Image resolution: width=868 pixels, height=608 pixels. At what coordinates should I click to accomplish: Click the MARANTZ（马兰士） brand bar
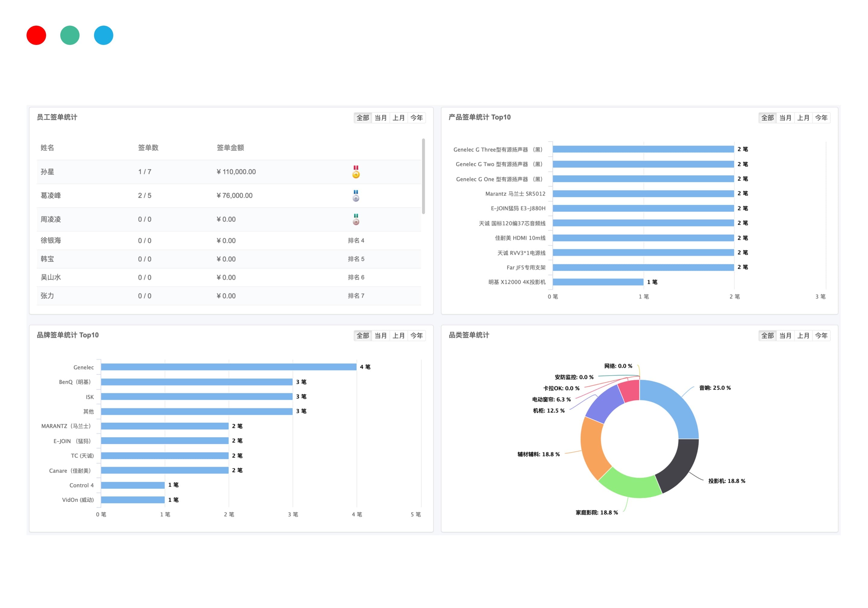pyautogui.click(x=165, y=426)
